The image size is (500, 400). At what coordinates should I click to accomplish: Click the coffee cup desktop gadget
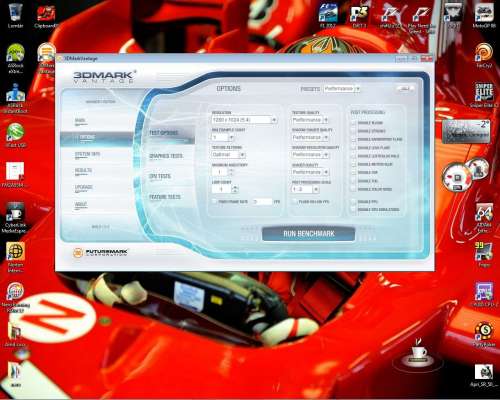click(418, 355)
